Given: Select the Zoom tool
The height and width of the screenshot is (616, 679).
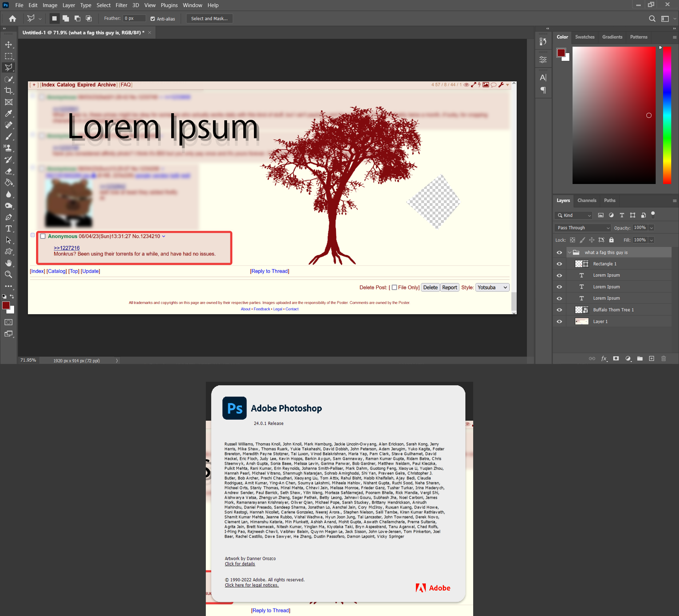Looking at the screenshot, I should [8, 275].
